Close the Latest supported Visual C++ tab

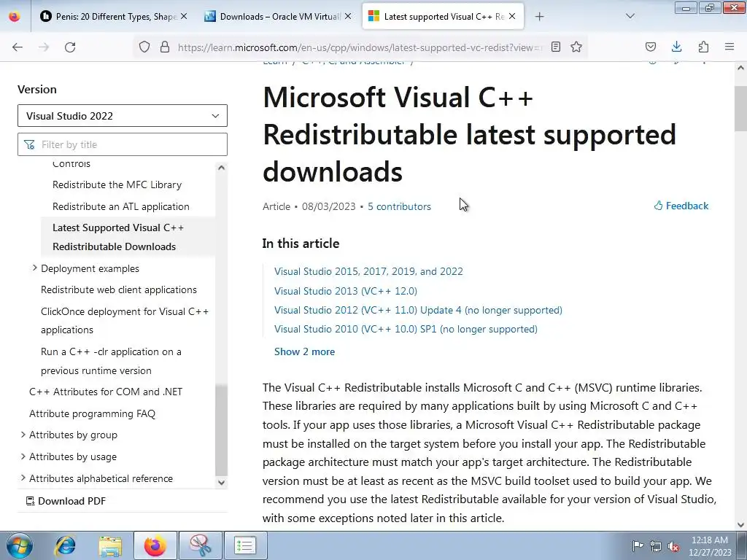tap(512, 16)
